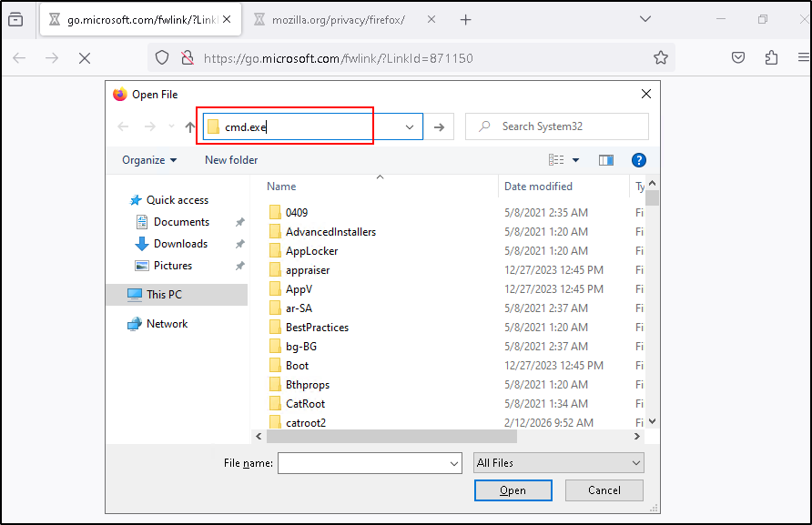
Task: Go up one folder level arrow
Action: click(x=189, y=127)
